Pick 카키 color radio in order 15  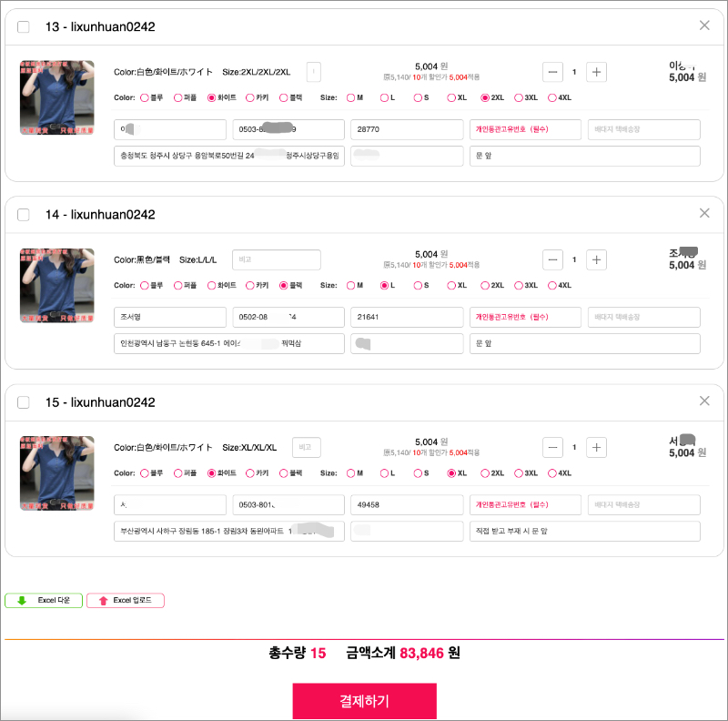point(250,472)
